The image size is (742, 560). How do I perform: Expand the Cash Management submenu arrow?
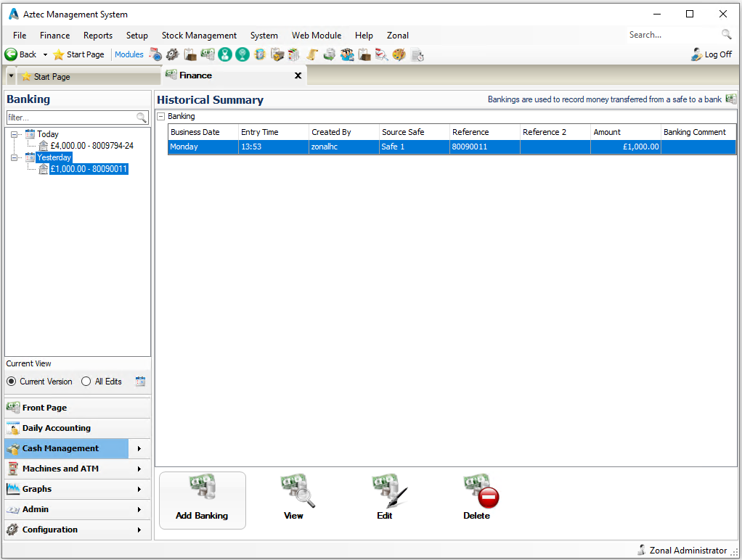[x=139, y=448]
